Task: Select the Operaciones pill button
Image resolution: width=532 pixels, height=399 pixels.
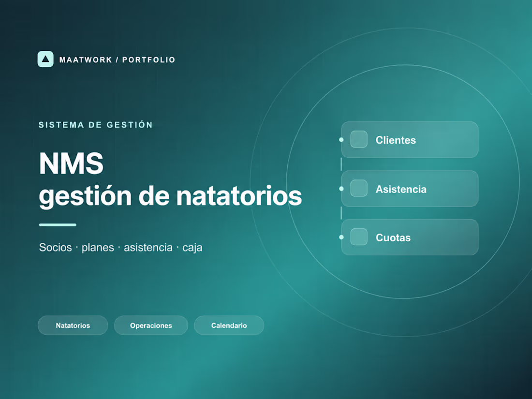Action: [151, 325]
